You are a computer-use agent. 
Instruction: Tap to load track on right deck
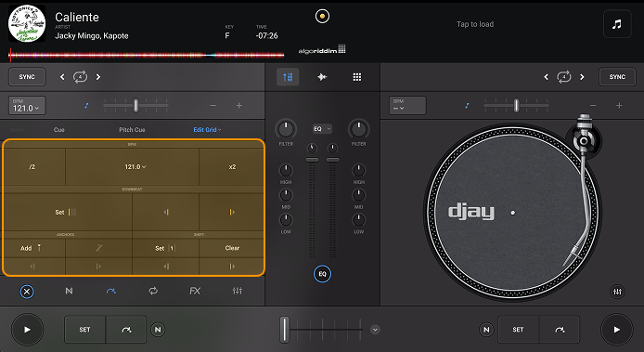pyautogui.click(x=475, y=24)
